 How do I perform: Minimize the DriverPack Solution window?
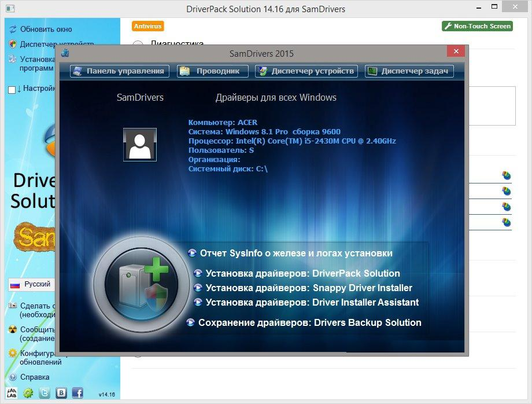coord(479,8)
